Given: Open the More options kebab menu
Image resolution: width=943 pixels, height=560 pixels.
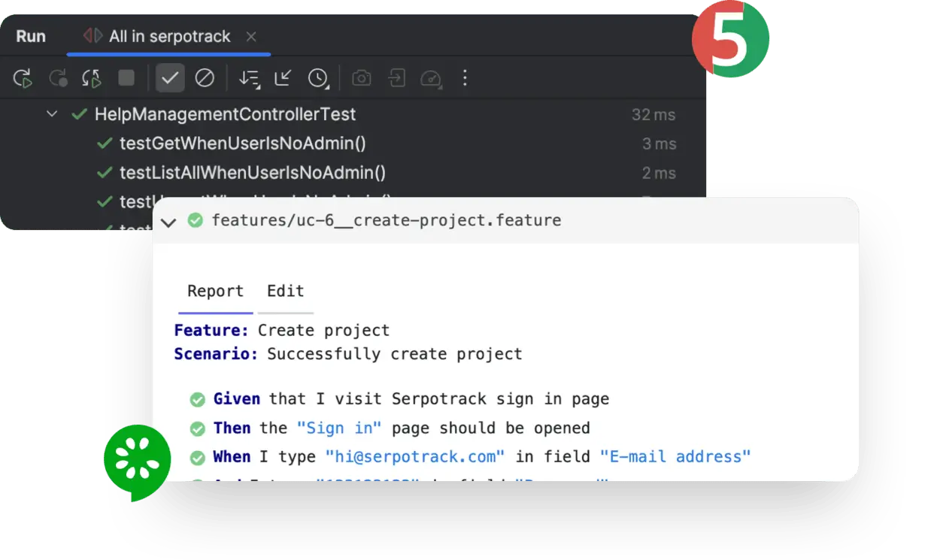Looking at the screenshot, I should pyautogui.click(x=465, y=77).
